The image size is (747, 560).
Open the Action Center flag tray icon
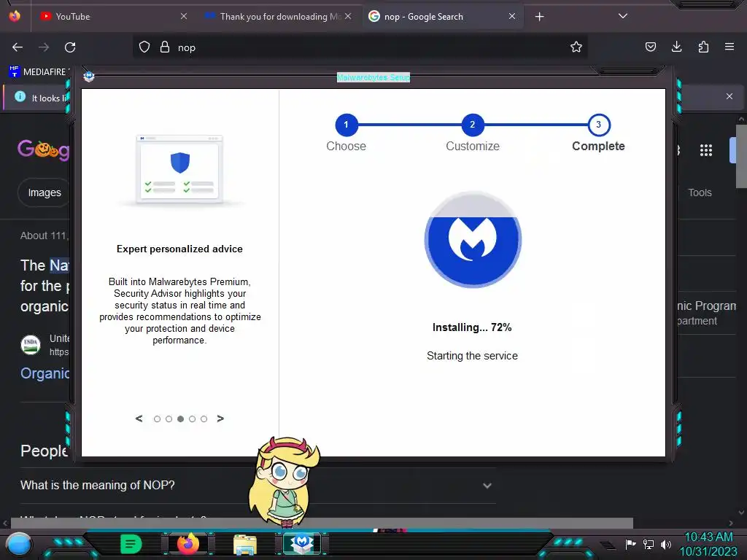[630, 544]
